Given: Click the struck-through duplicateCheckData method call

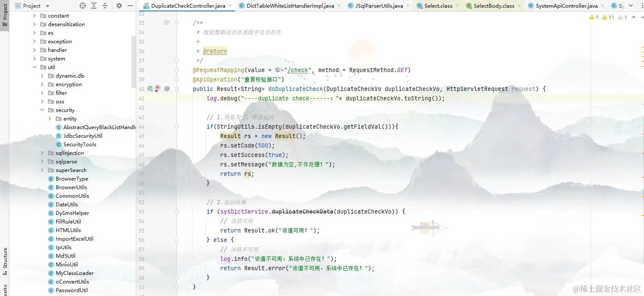Looking at the screenshot, I should click(303, 211).
